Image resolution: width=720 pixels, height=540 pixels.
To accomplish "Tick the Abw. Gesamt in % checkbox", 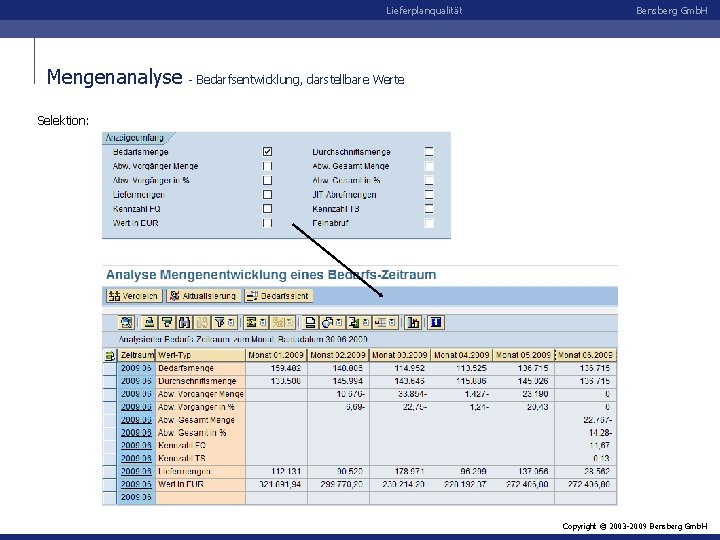I will coord(429,180).
